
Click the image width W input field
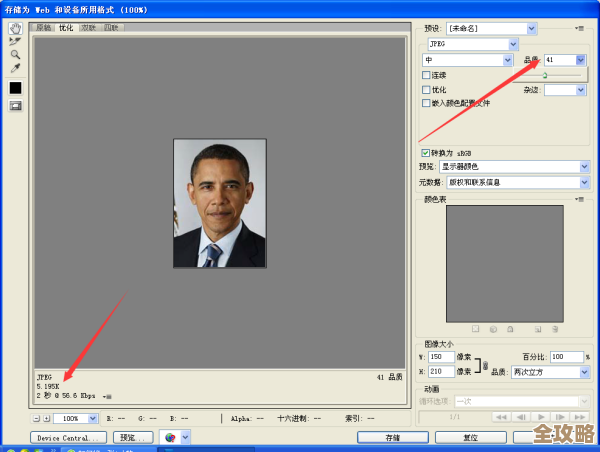441,357
